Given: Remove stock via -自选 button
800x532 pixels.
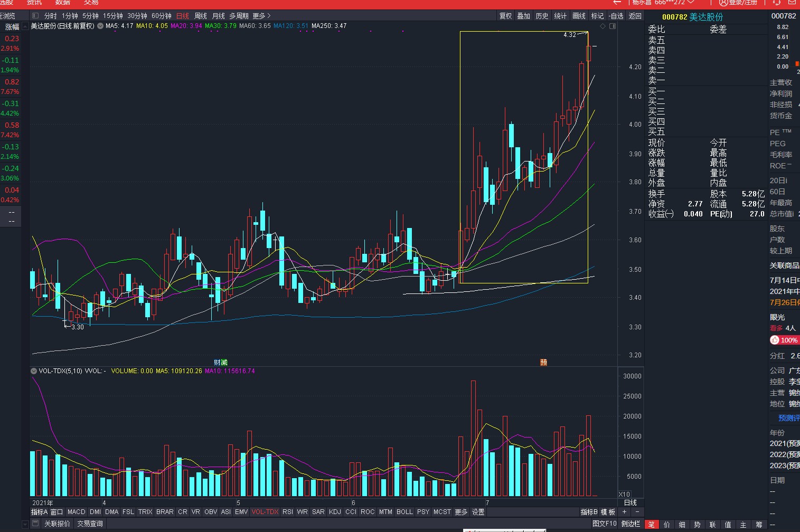Looking at the screenshot, I should pos(616,16).
